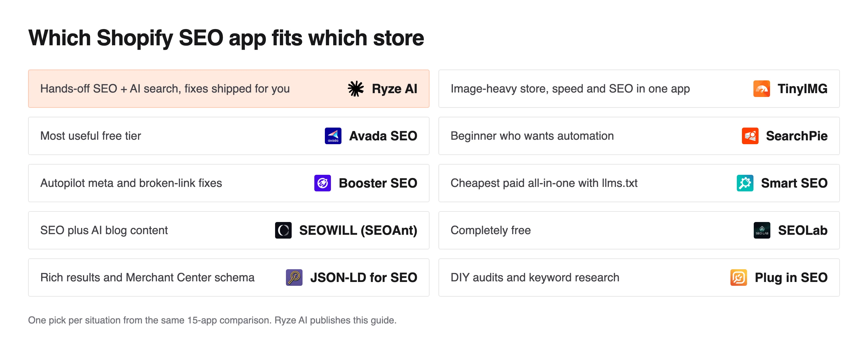Viewport: 868px width, 348px height.
Task: Click the Plug in SEO orange icon
Action: click(739, 277)
